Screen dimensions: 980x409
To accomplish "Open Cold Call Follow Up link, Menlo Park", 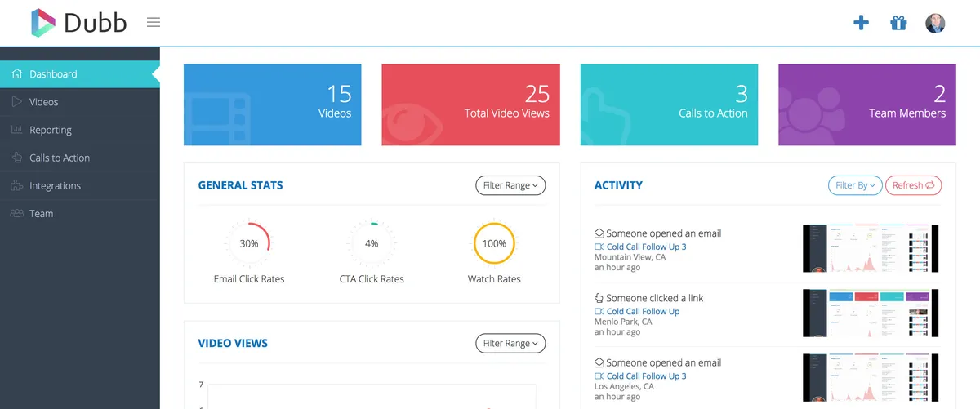I will pos(643,311).
